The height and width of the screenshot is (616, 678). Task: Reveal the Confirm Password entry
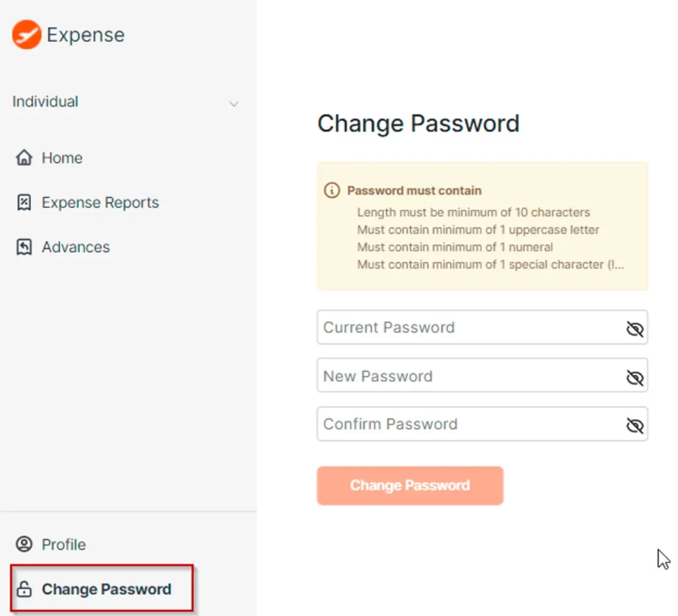pos(635,425)
